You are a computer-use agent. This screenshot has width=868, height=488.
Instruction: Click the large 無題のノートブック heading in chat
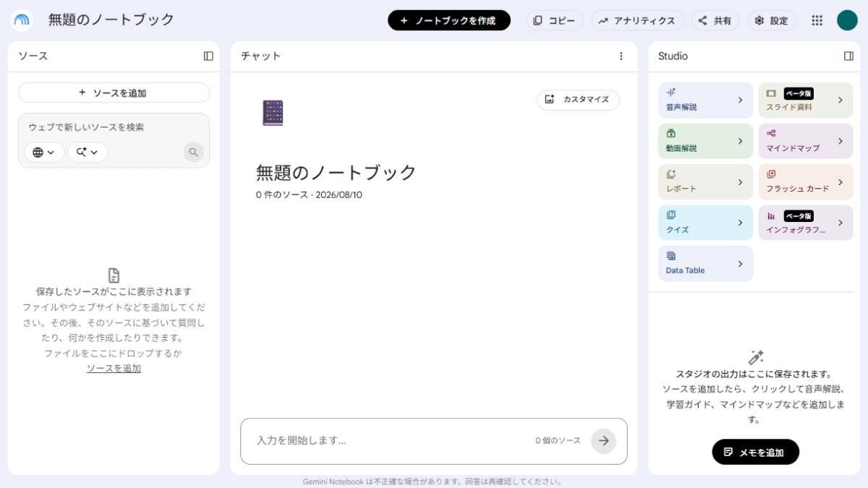336,172
